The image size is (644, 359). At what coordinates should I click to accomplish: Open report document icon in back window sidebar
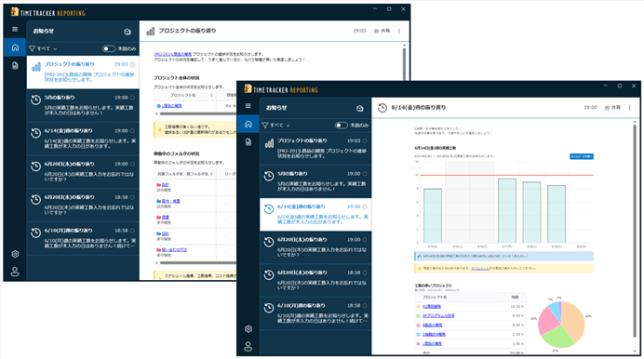pyautogui.click(x=15, y=66)
